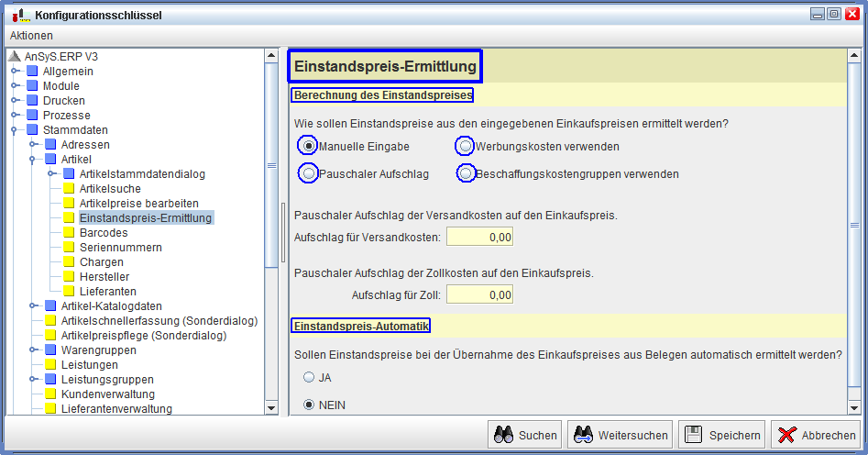Select the Pauschaler Aufschlag radio option
This screenshot has width=868, height=455.
pos(309,173)
